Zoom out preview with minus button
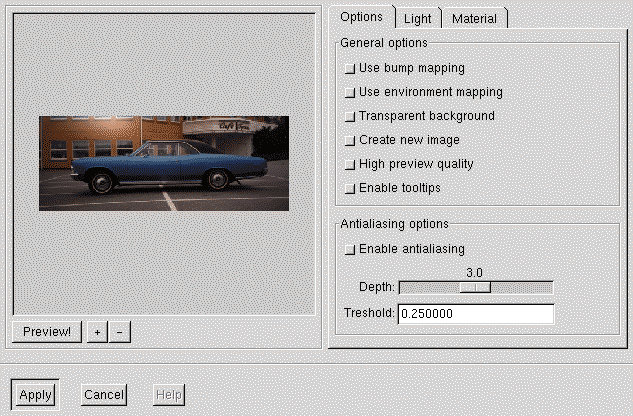Image resolution: width=633 pixels, height=416 pixels. tap(119, 332)
